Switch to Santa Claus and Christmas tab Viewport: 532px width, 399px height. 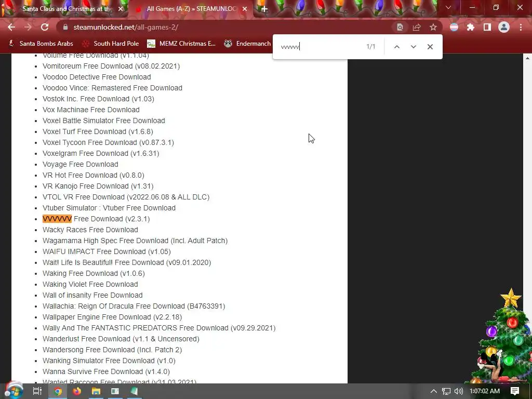[67, 9]
